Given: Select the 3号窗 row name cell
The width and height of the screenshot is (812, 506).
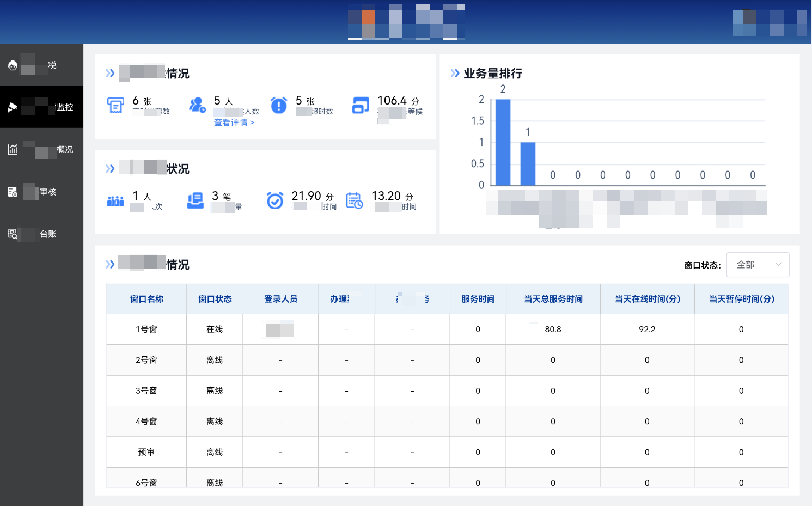Looking at the screenshot, I should pos(146,391).
